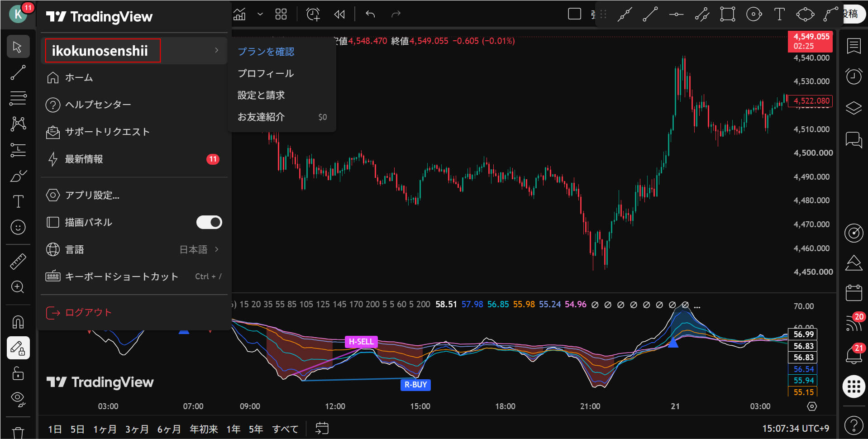This screenshot has height=439, width=868.
Task: Activate the zoom in tool
Action: pyautogui.click(x=18, y=287)
